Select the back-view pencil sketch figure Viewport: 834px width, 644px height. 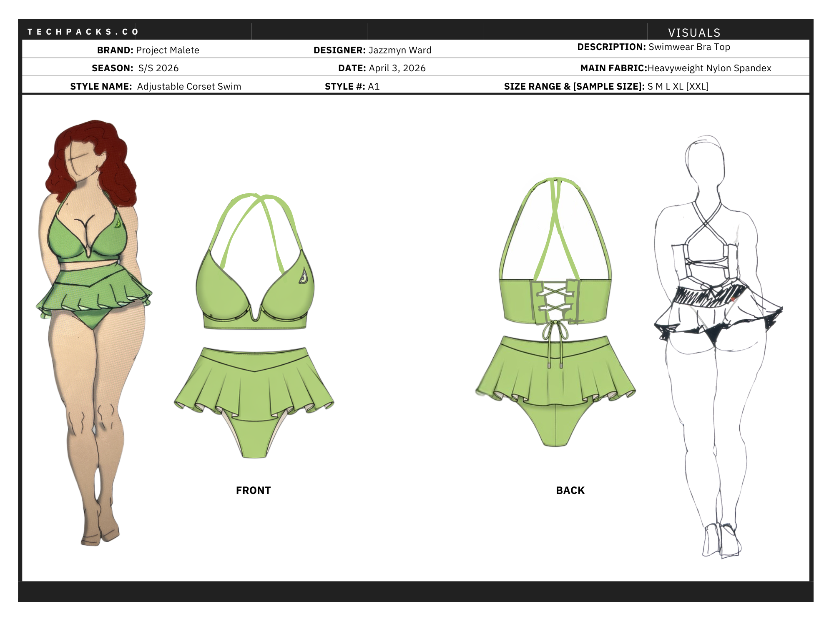(x=718, y=346)
